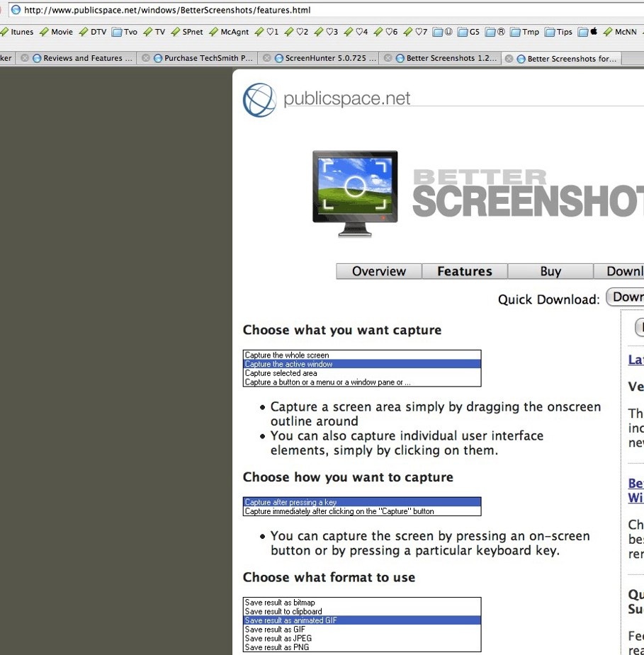This screenshot has height=655, width=644.
Task: Click the Better Screenshots monitor icon
Action: point(355,193)
